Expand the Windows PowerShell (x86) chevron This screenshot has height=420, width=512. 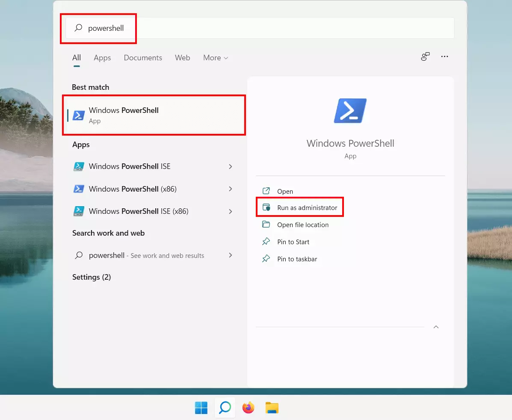(x=231, y=189)
